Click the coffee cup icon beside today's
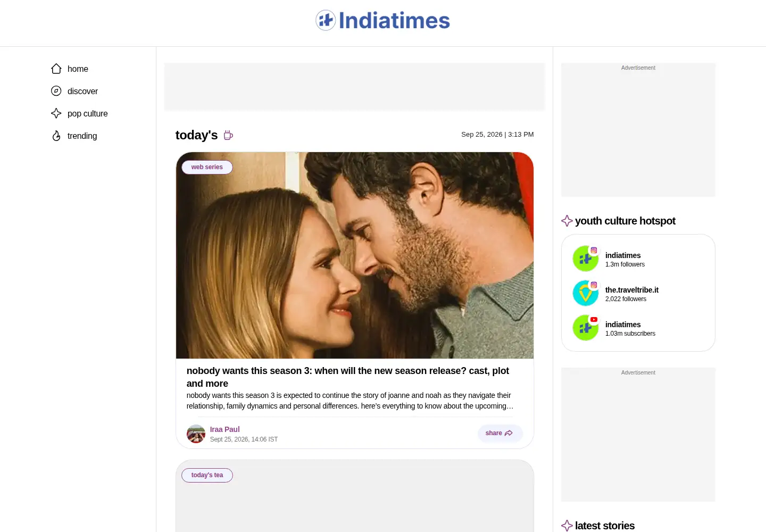 pyautogui.click(x=228, y=135)
